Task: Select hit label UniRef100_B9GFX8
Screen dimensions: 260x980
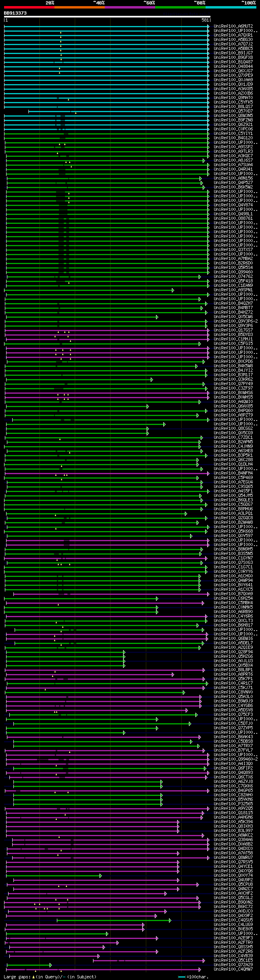Action: (x=233, y=58)
